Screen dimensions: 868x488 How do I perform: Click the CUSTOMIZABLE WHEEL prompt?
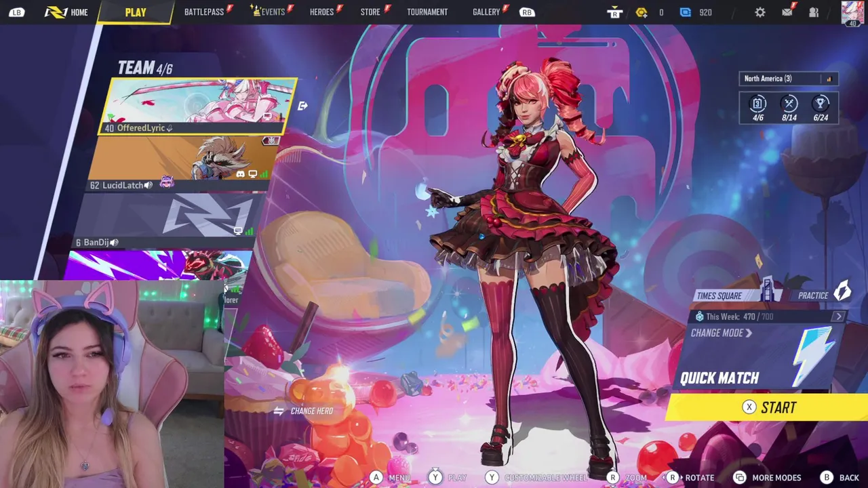tap(537, 478)
